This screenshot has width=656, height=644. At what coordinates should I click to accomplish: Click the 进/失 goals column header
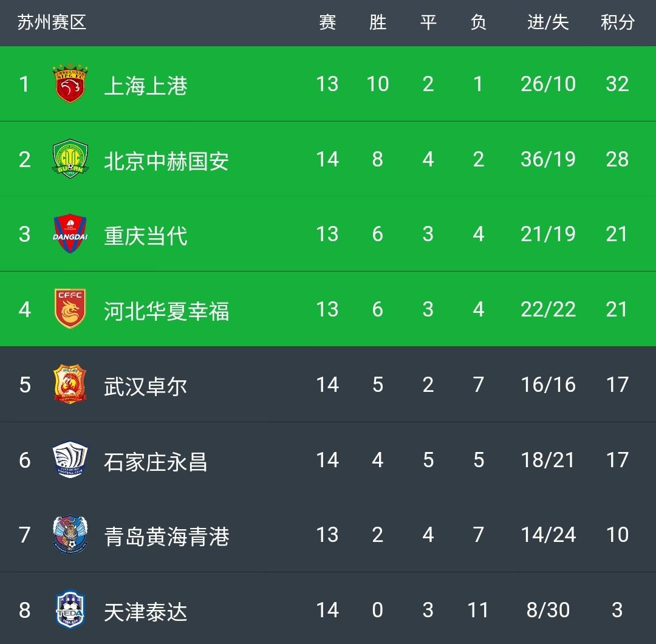548,23
